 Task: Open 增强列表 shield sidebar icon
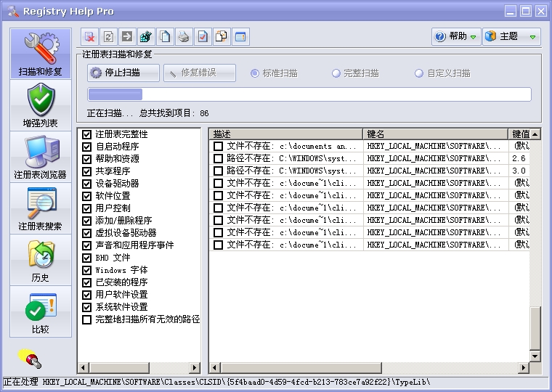click(x=41, y=105)
